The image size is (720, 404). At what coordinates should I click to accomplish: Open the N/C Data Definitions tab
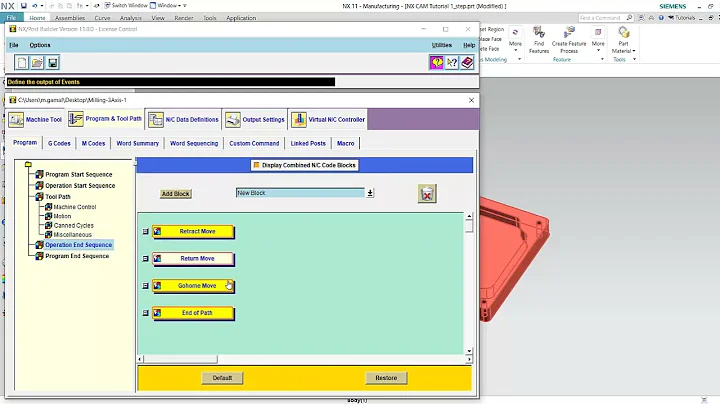click(x=184, y=119)
